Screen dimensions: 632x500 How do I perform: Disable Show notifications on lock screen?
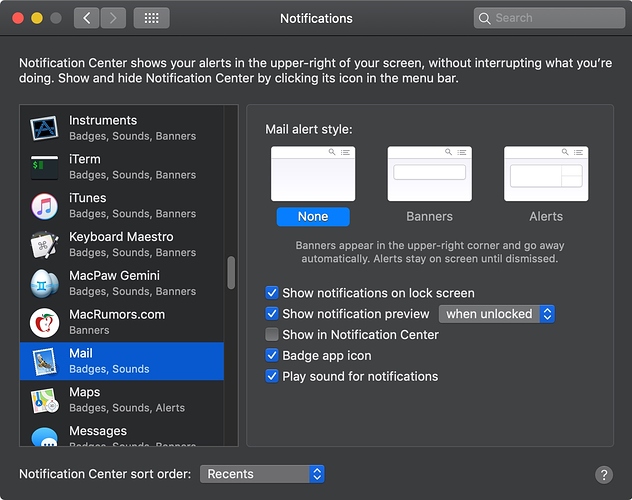tap(272, 293)
